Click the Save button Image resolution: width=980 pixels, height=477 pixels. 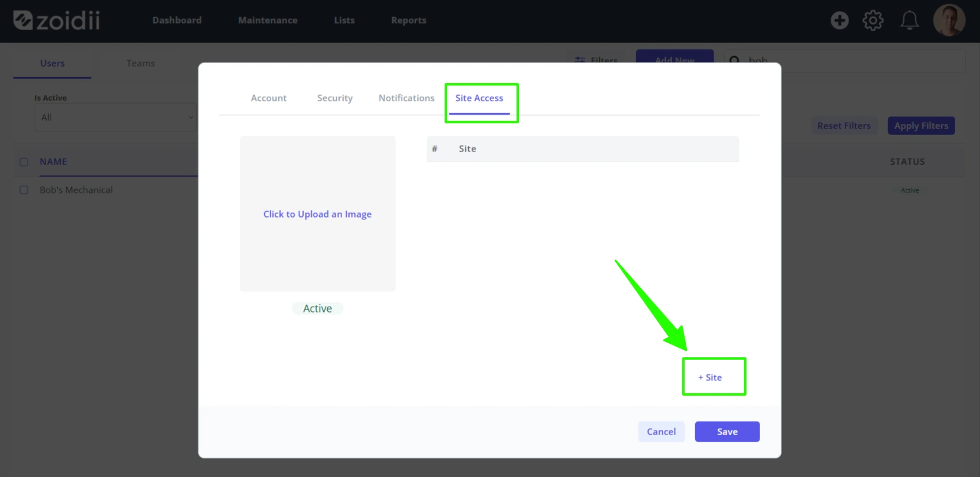point(727,432)
